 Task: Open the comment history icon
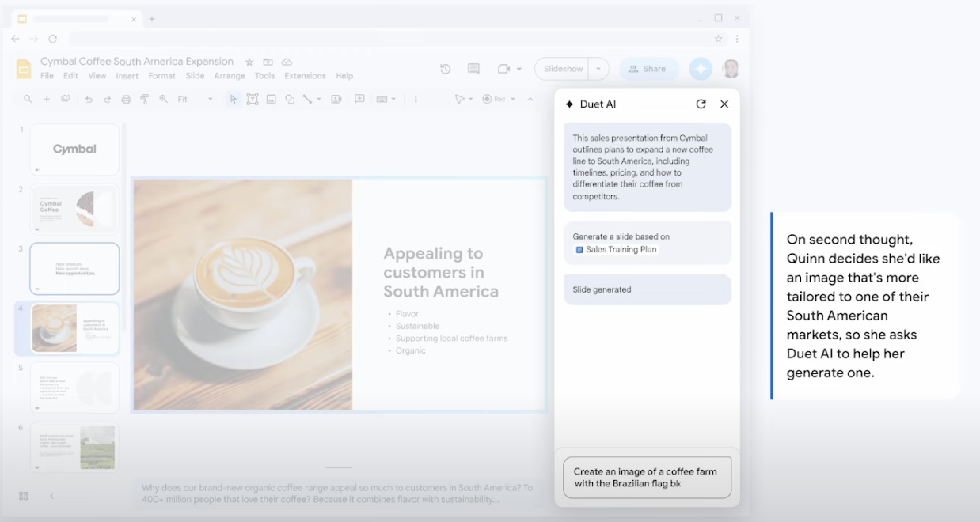[473, 69]
